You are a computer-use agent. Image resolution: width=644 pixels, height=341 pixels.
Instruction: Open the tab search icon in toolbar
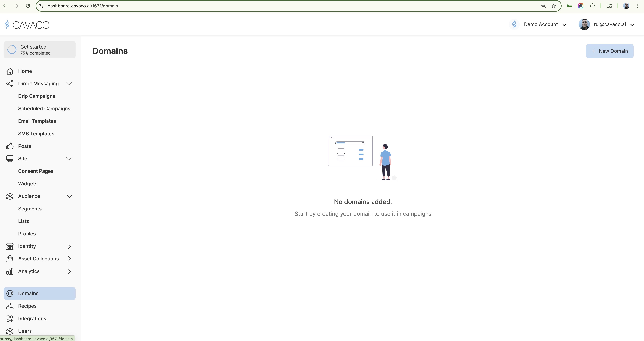click(x=609, y=6)
